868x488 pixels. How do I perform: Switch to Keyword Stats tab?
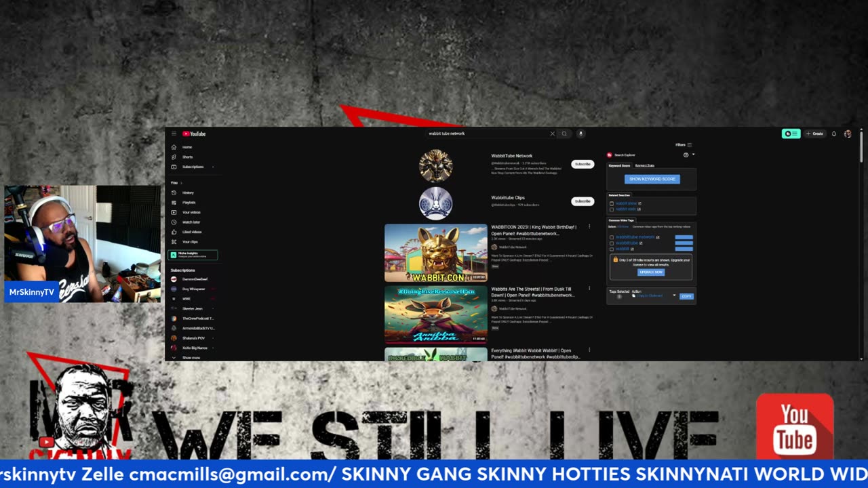pyautogui.click(x=644, y=165)
